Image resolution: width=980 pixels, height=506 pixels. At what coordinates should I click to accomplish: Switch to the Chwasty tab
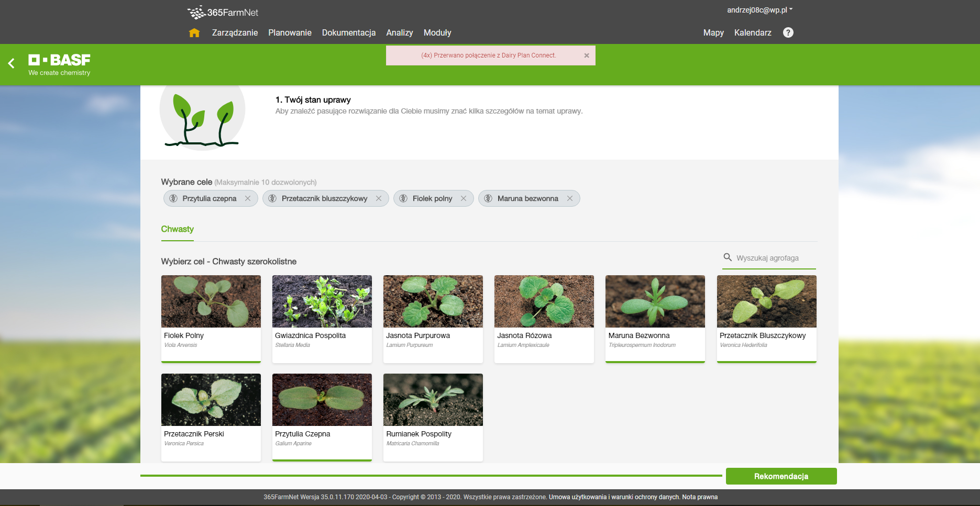click(177, 229)
